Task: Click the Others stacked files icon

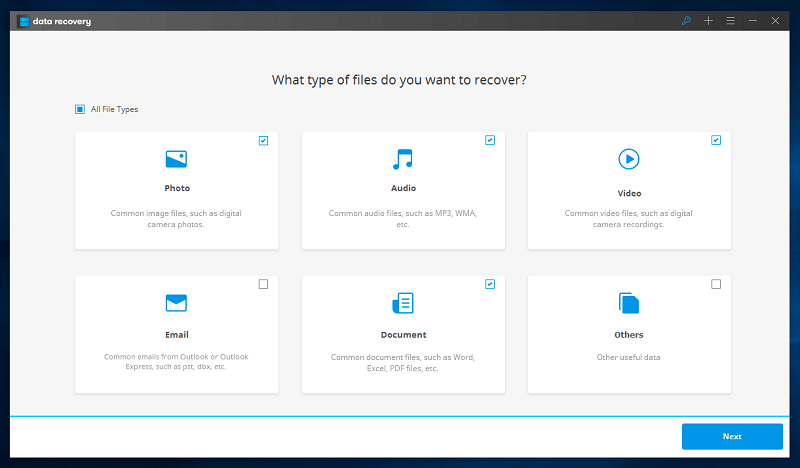Action: pyautogui.click(x=629, y=303)
